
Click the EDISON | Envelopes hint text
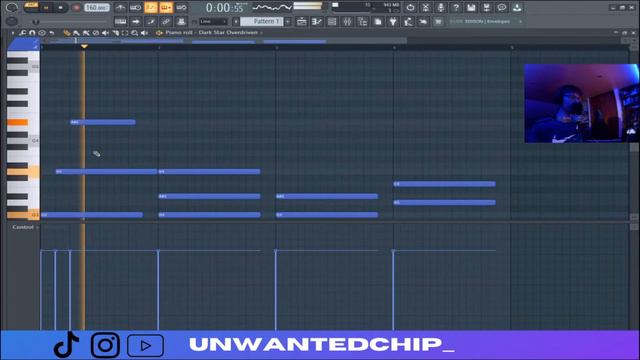pyautogui.click(x=487, y=21)
